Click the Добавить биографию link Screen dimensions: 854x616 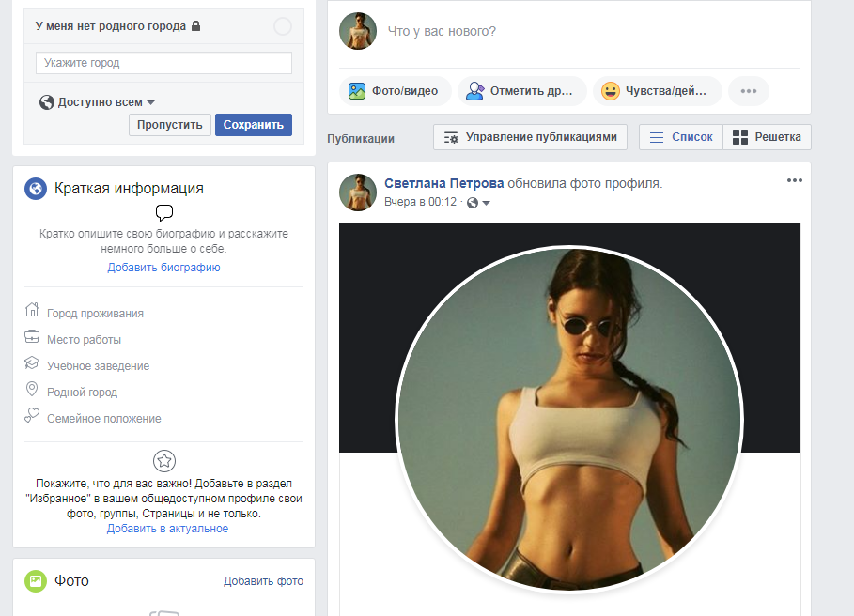[163, 268]
